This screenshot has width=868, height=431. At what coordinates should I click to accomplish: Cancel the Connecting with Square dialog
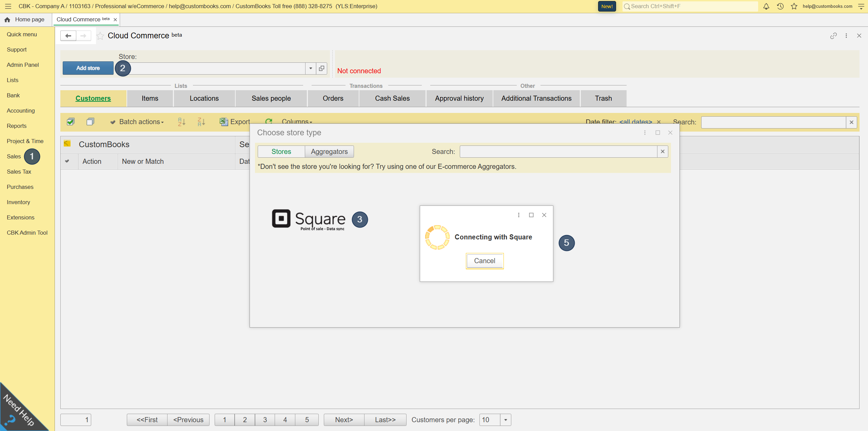[x=485, y=261]
